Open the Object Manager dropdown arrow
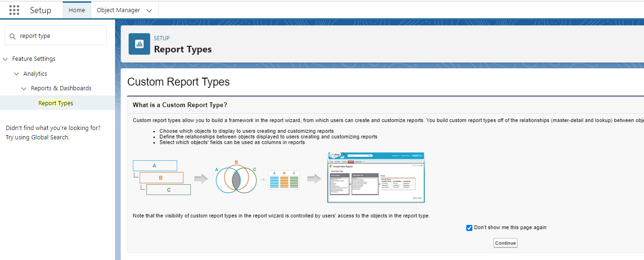The height and width of the screenshot is (260, 644). [x=149, y=10]
